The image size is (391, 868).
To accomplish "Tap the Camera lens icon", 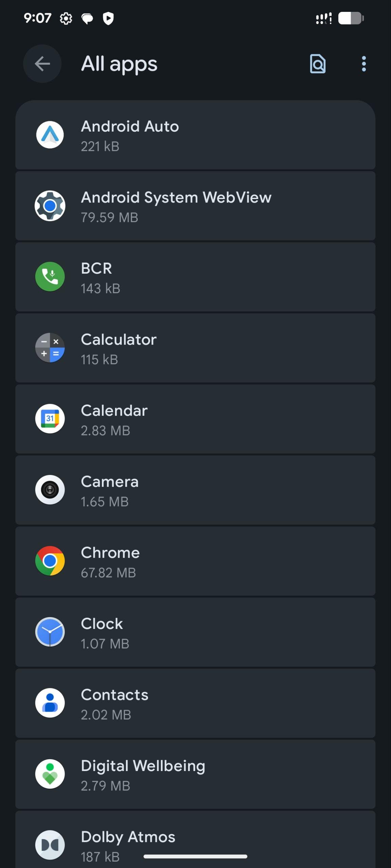I will (50, 490).
